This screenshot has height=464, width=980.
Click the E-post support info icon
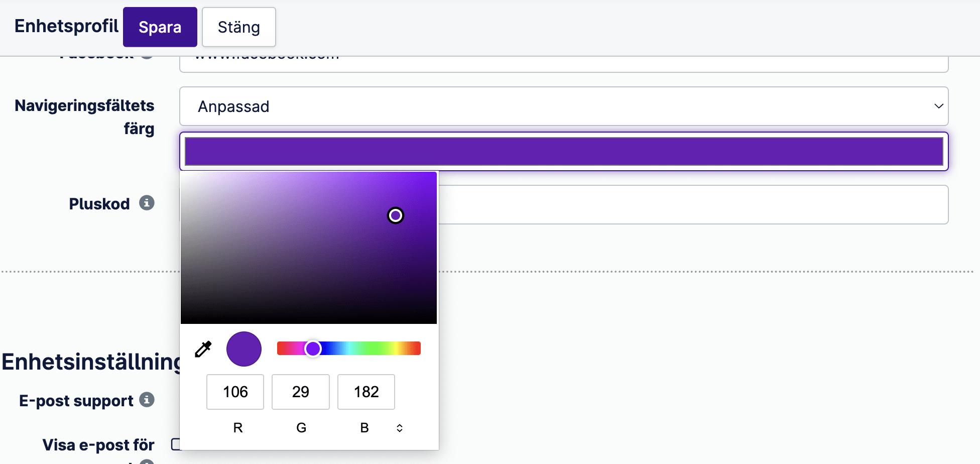point(147,400)
